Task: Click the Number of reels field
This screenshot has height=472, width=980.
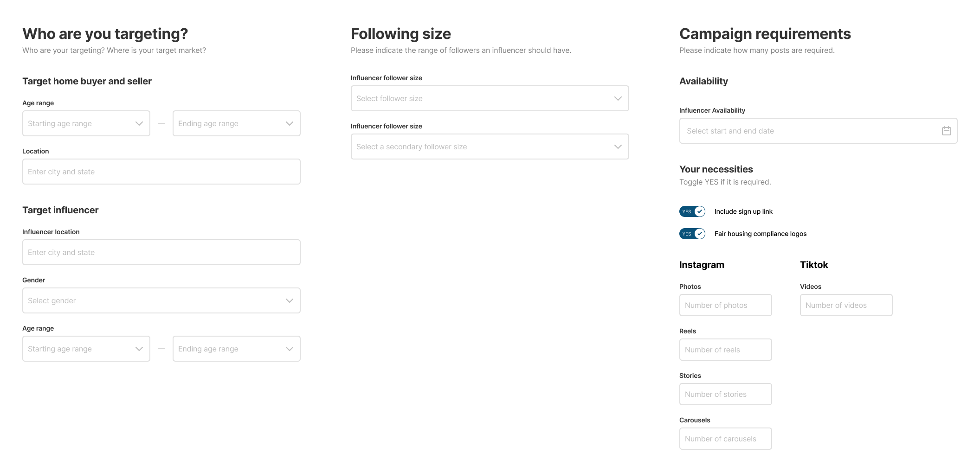Action: coord(725,350)
